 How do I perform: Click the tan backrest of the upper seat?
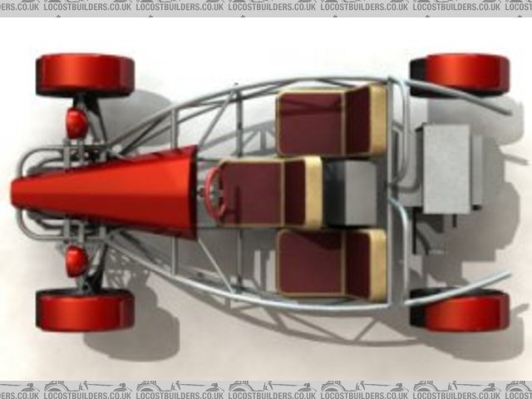(x=377, y=121)
